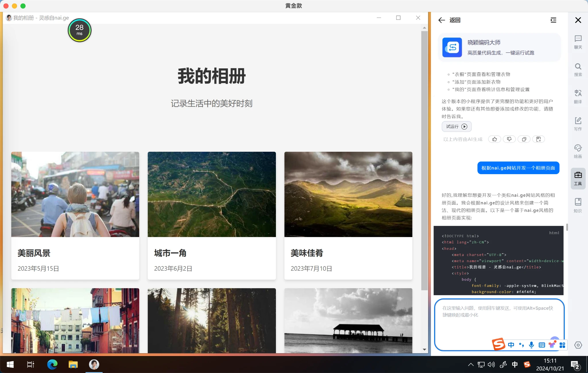Click the thumbs-down feedback icon

[509, 139]
